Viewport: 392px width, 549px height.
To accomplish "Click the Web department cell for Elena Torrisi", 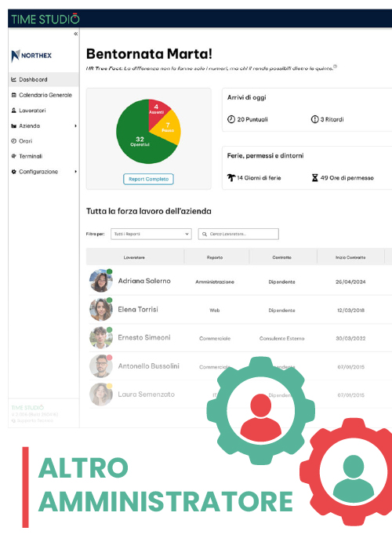I will click(x=215, y=311).
